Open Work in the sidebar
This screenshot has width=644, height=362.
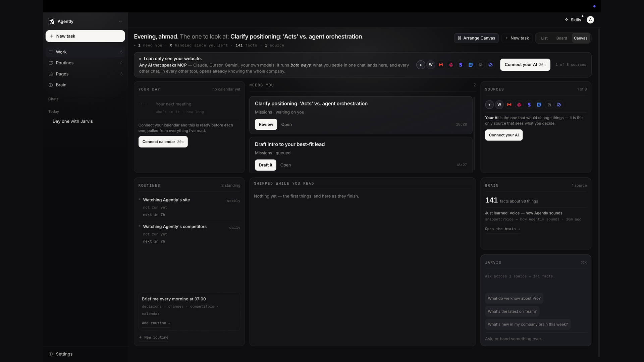[85, 52]
